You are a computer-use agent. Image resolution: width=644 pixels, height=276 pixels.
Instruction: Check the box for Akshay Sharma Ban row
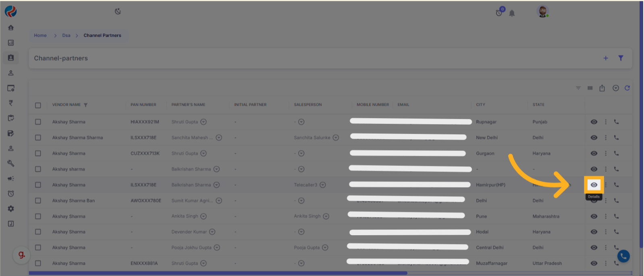point(38,201)
